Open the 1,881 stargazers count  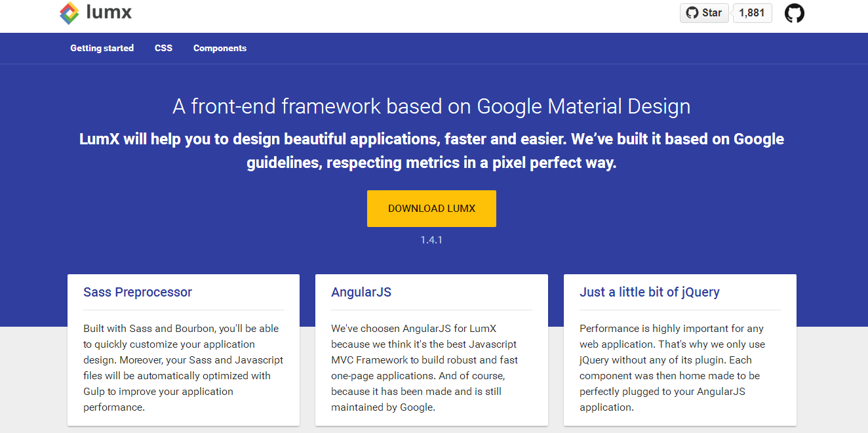click(752, 13)
